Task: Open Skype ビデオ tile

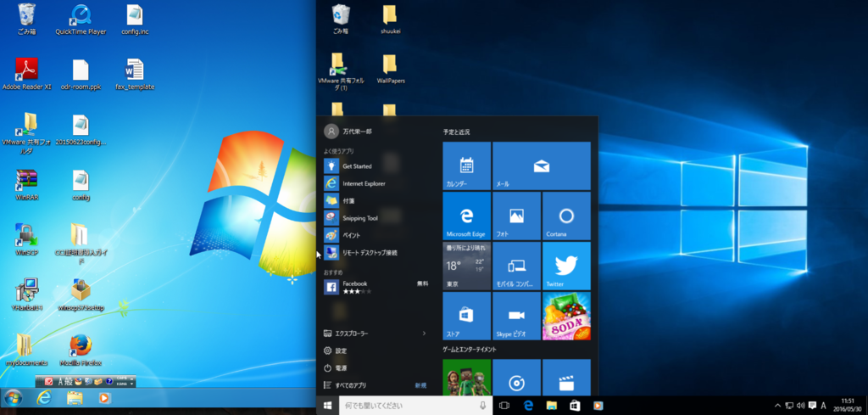Action: pos(516,316)
